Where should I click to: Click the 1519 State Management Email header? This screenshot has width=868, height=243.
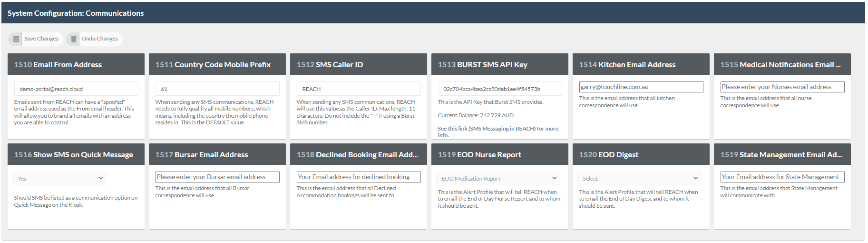(782, 154)
